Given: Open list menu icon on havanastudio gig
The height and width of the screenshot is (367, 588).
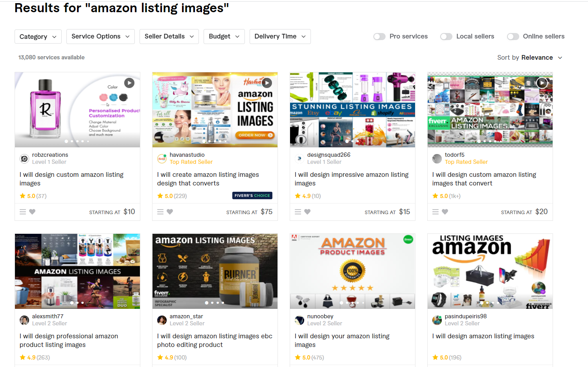Looking at the screenshot, I should (160, 212).
